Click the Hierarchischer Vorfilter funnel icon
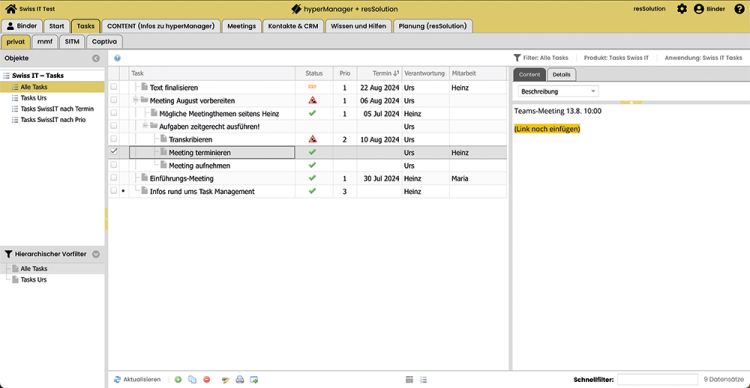This screenshot has width=750, height=388. (x=8, y=255)
